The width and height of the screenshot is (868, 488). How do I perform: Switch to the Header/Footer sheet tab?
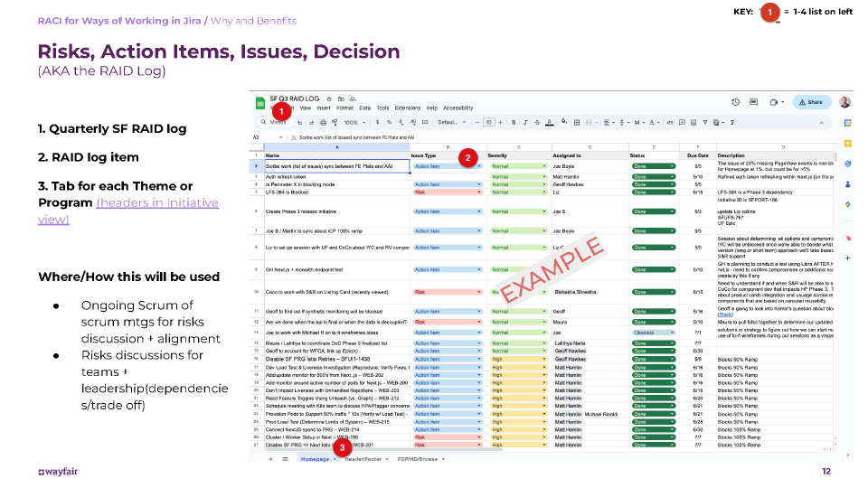365,459
